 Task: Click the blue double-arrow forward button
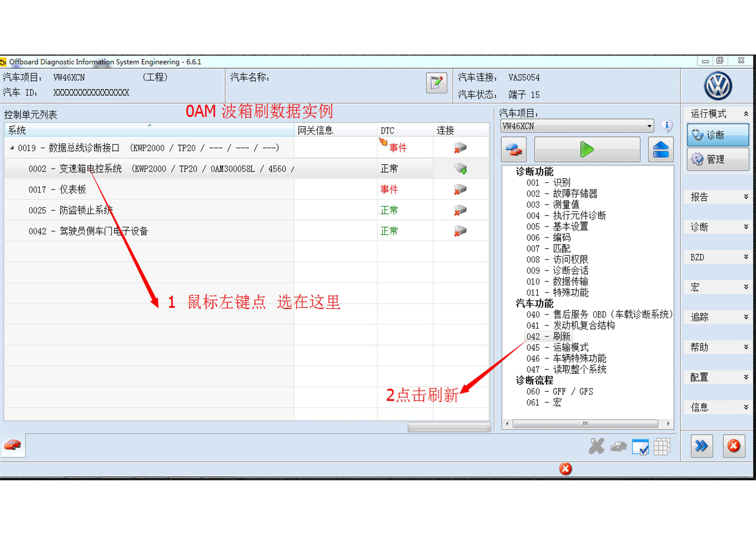[702, 446]
